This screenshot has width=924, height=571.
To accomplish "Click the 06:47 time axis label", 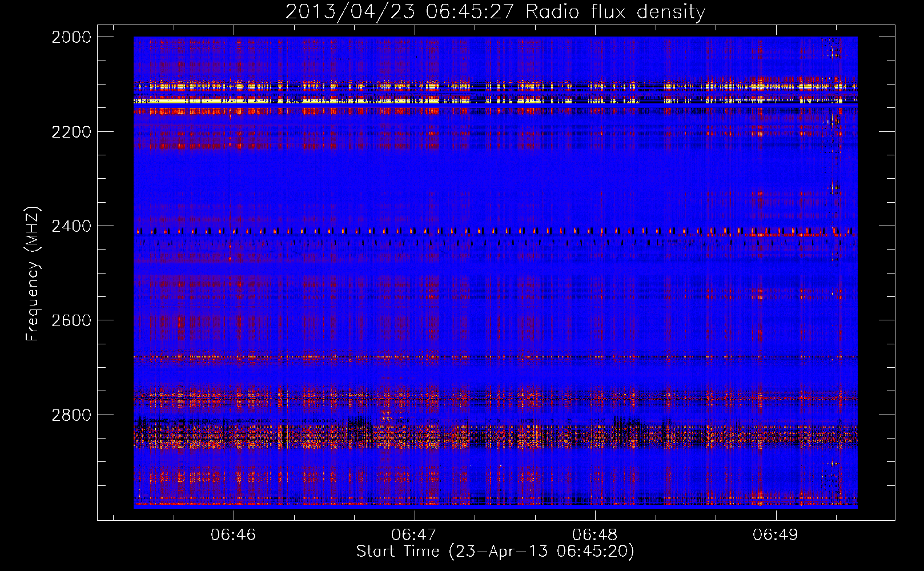I will [x=414, y=534].
